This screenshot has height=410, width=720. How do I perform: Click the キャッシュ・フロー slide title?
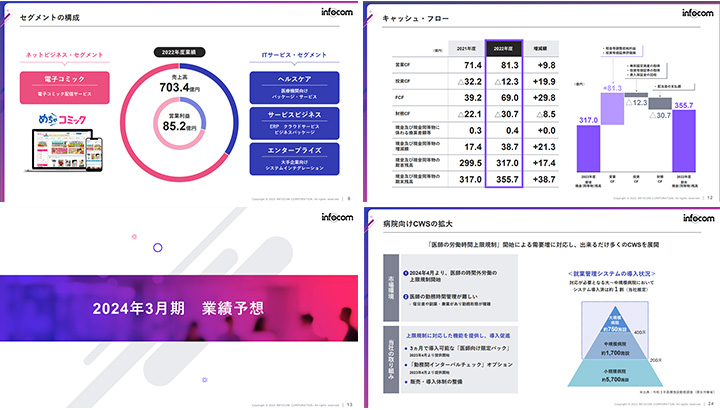[x=416, y=18]
